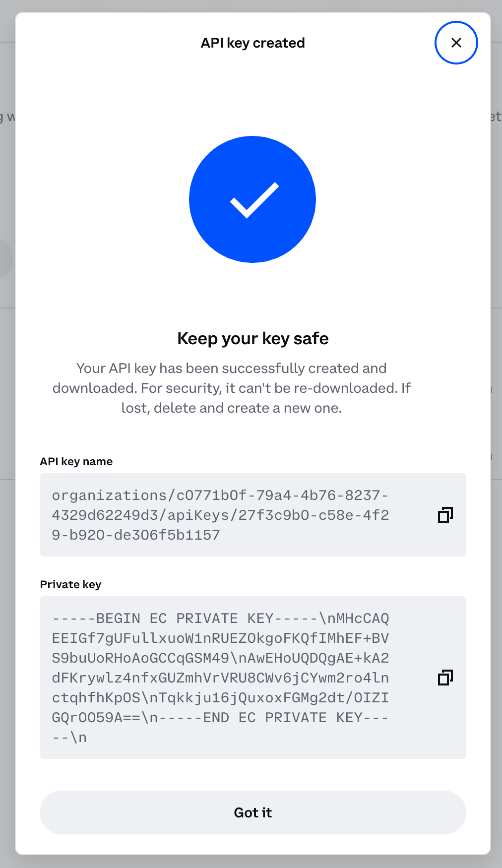This screenshot has height=868, width=502.
Task: Click inside the Private key field
Action: [x=220, y=678]
